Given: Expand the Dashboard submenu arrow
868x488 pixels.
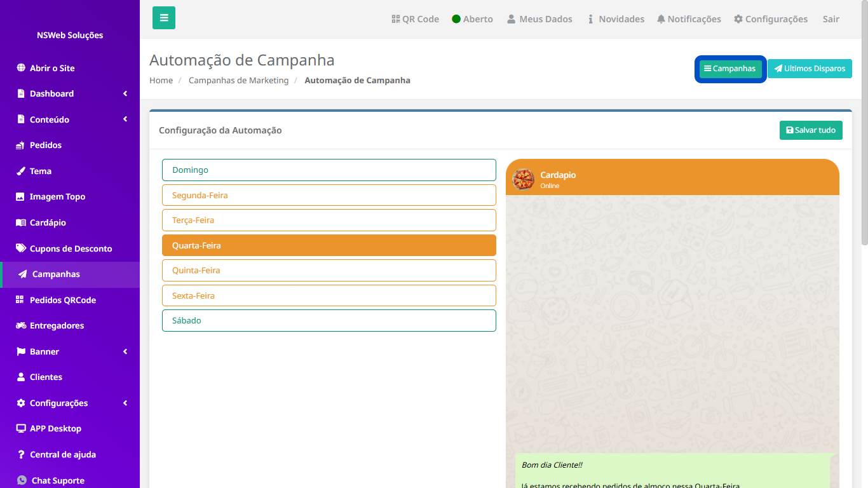Looking at the screenshot, I should 125,93.
